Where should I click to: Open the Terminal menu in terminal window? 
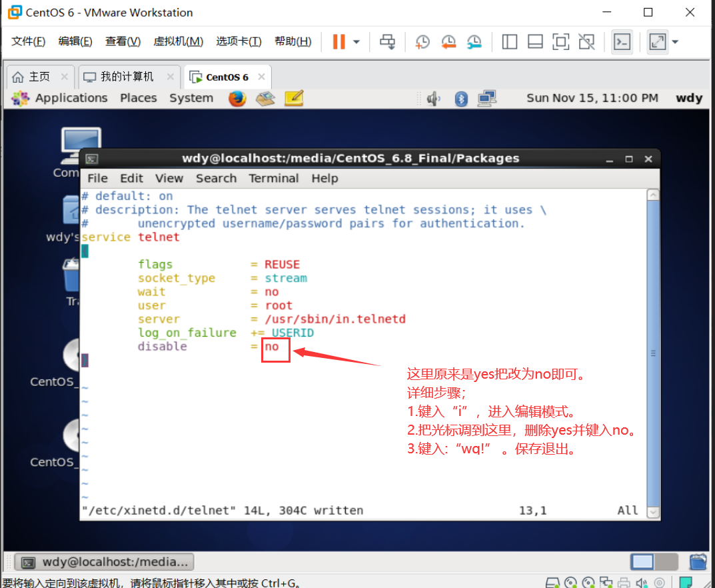click(274, 179)
